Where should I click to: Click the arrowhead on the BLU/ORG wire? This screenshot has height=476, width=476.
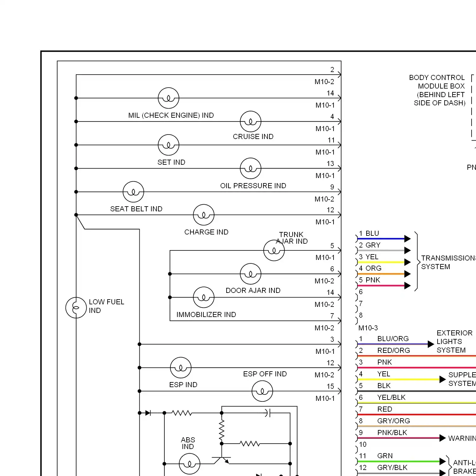point(431,344)
